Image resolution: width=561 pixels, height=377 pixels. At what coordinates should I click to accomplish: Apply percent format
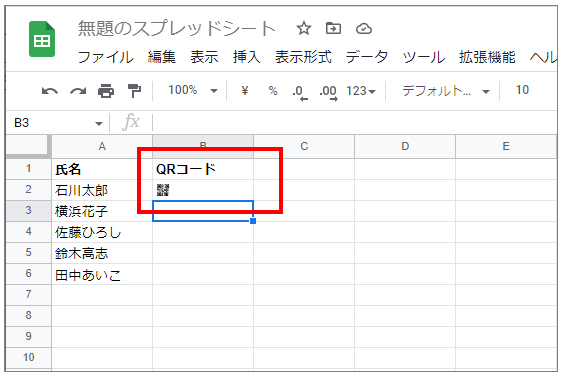click(x=273, y=90)
